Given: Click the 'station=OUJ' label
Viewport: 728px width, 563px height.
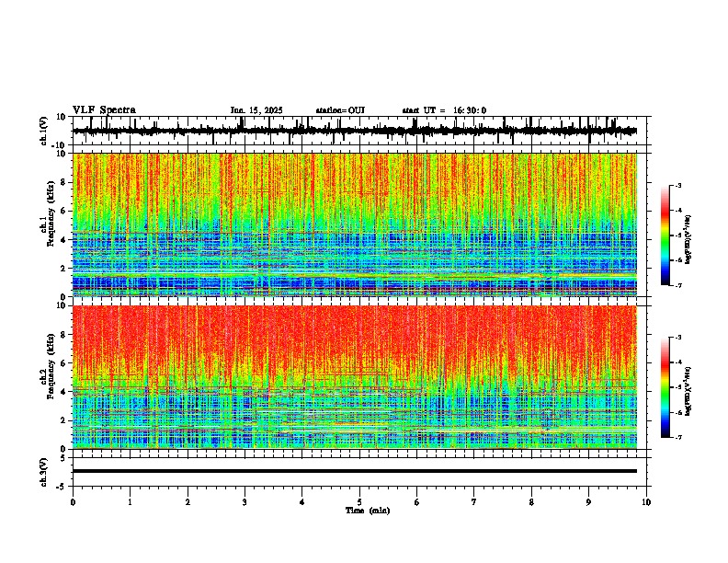Looking at the screenshot, I should click(x=340, y=110).
